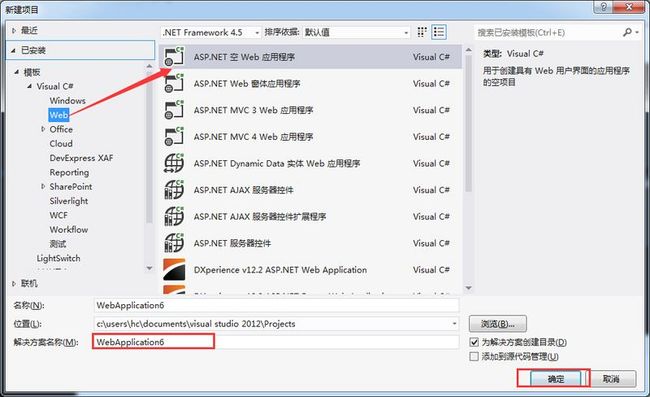Image resolution: width=650 pixels, height=397 pixels.
Task: Select ASP.NET Dynamic Data 实体 template icon
Action: point(174,163)
